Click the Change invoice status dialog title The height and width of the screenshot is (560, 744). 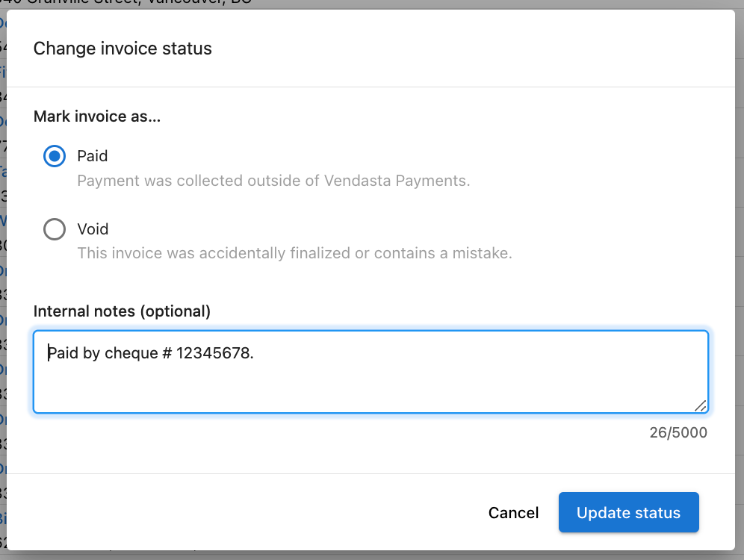tap(123, 49)
